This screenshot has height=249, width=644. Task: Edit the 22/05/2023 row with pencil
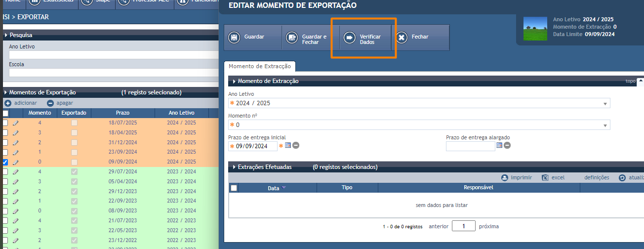click(15, 230)
